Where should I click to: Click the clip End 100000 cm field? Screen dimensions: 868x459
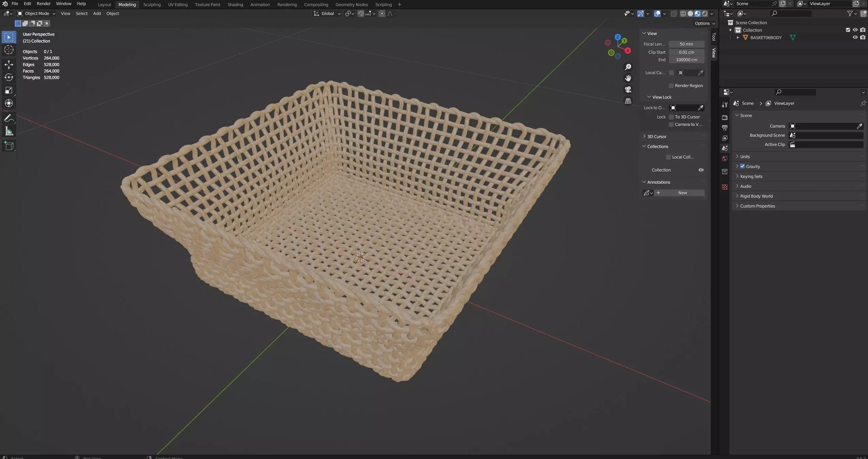tap(687, 60)
